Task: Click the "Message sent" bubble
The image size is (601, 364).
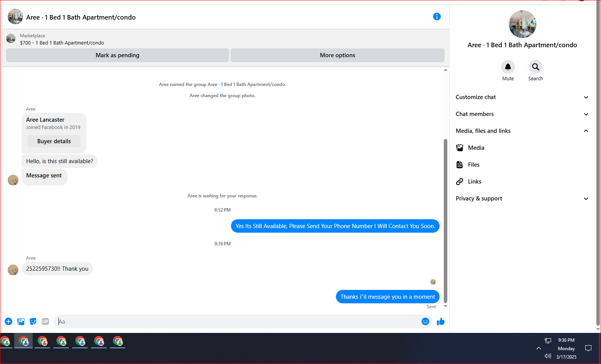Action: pos(44,177)
